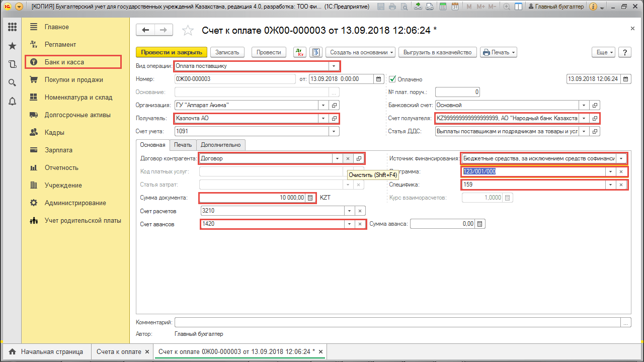Open the calculator icon in title bar
644x362 pixels.
click(442, 7)
